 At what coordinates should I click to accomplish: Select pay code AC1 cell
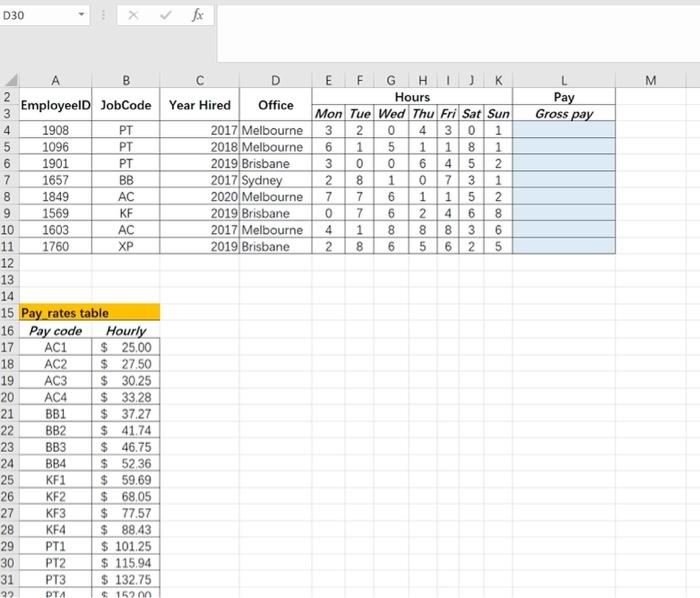55,347
